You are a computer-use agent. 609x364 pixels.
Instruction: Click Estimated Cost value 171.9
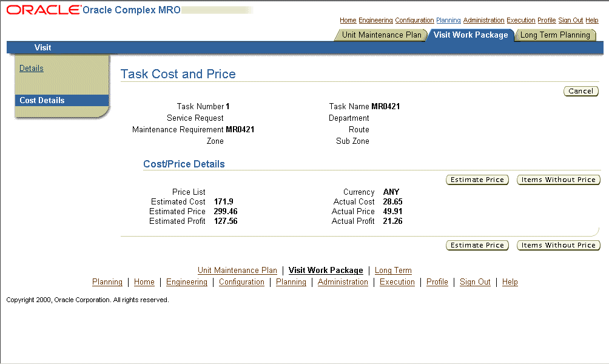pos(223,201)
